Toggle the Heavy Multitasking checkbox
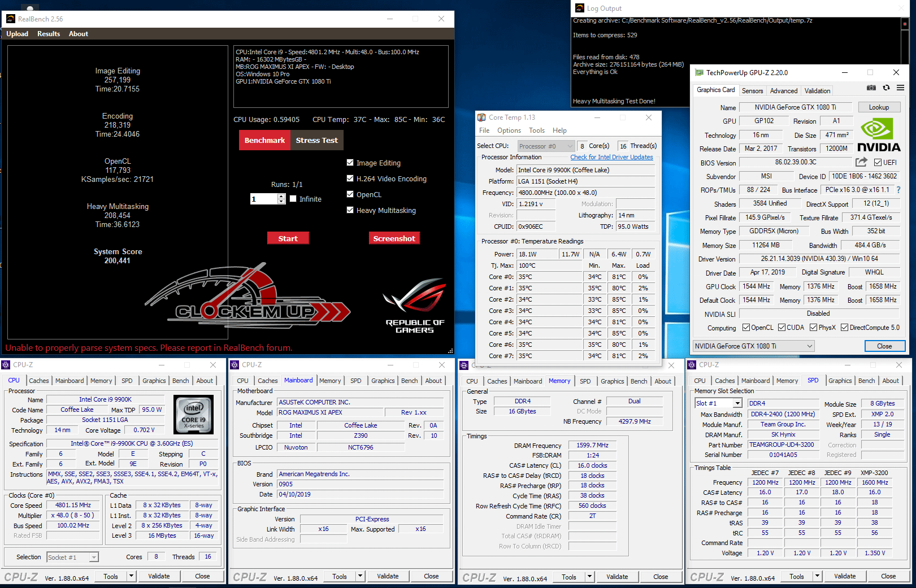Screen dimensions: 916x588 (350, 210)
